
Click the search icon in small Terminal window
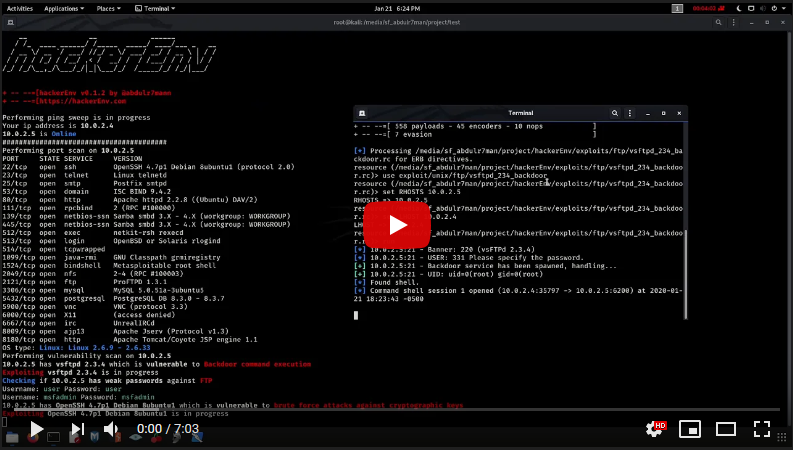pyautogui.click(x=614, y=113)
